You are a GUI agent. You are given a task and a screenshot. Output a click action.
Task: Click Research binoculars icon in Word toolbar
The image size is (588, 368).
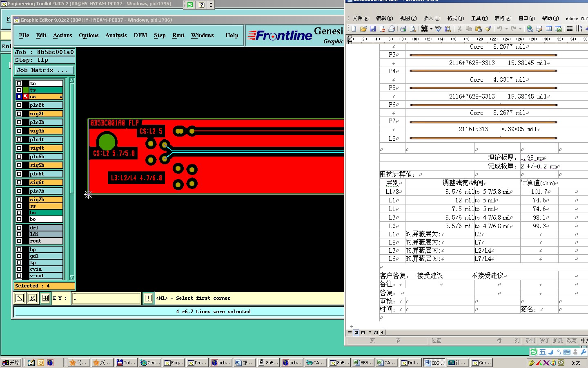pyautogui.click(x=448, y=29)
